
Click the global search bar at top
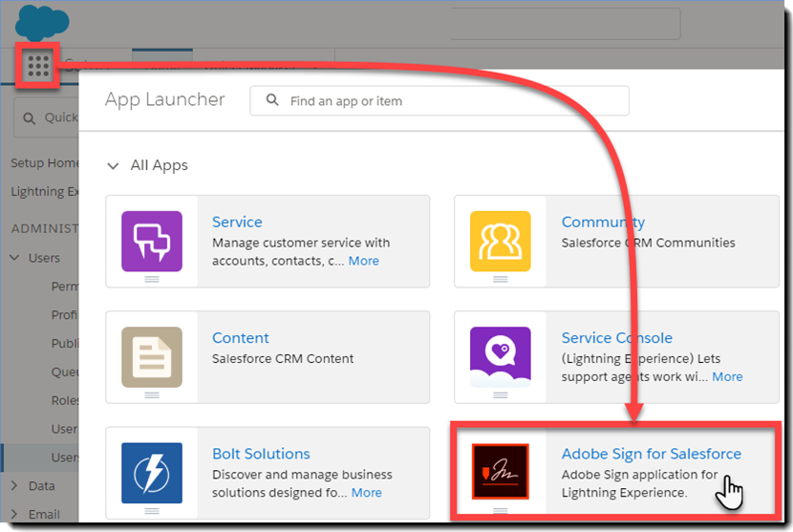566,23
